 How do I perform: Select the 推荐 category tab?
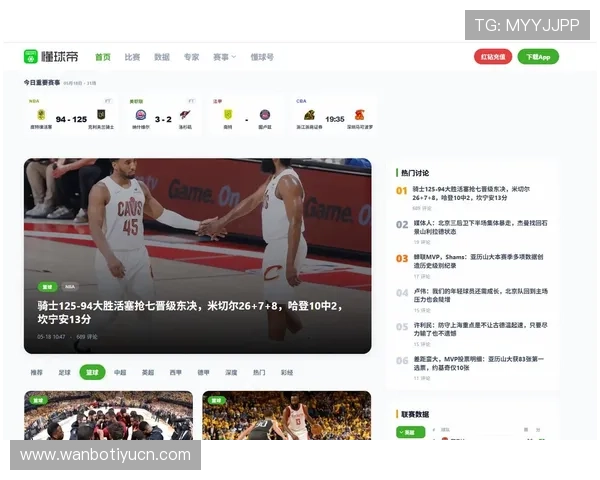tap(36, 372)
